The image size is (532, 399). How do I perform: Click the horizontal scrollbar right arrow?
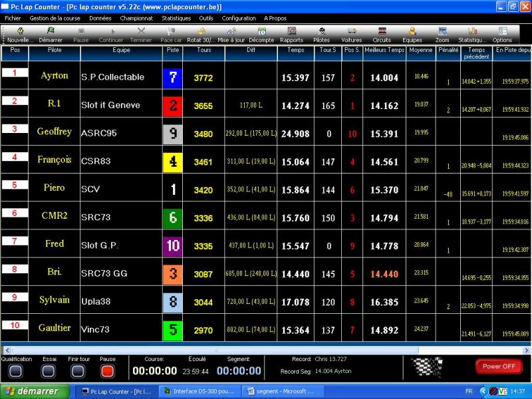coord(527,350)
